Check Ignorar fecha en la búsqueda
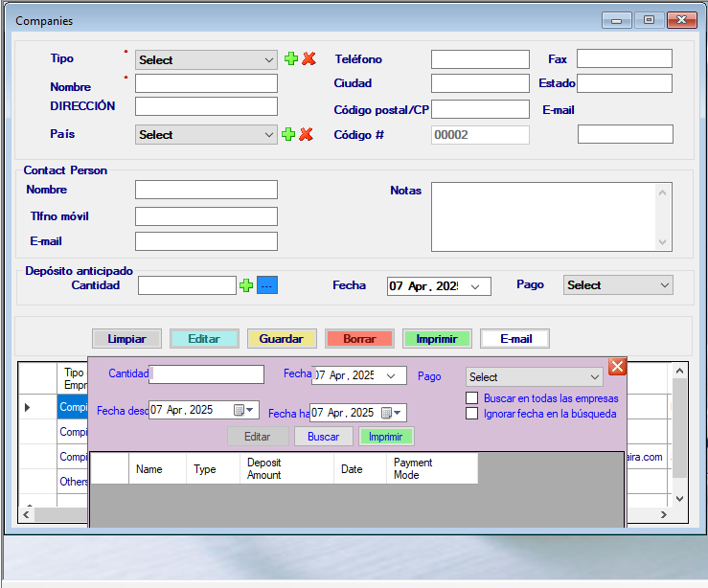 pyautogui.click(x=471, y=414)
